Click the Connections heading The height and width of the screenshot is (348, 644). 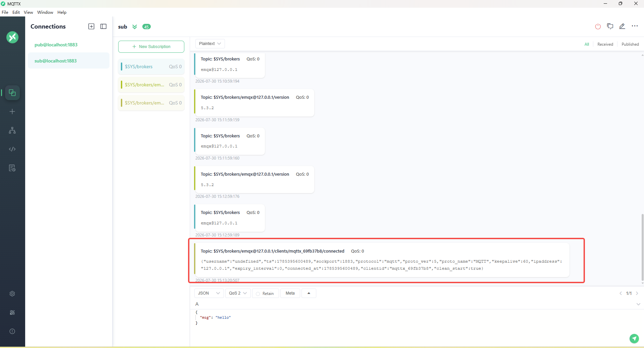tap(48, 27)
